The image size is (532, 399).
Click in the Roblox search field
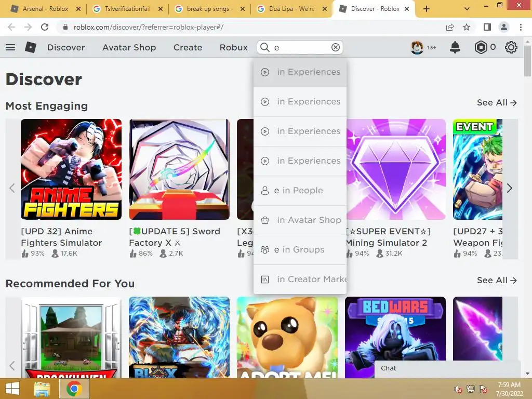point(300,47)
